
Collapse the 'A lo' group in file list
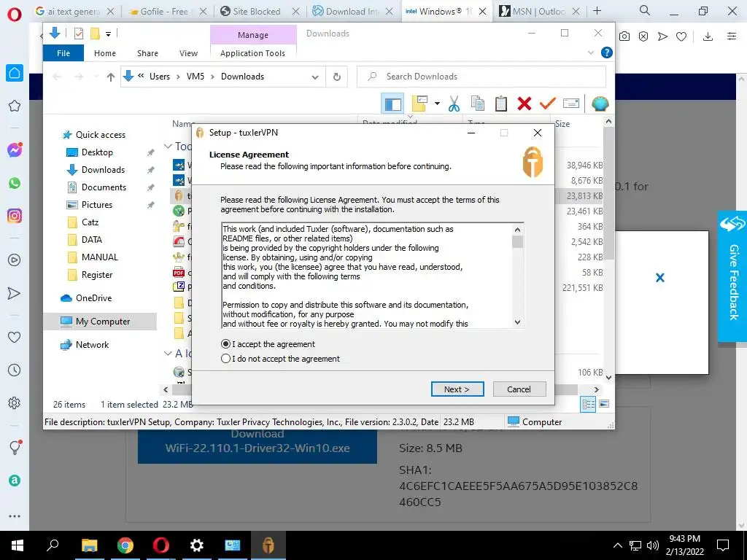tap(168, 354)
